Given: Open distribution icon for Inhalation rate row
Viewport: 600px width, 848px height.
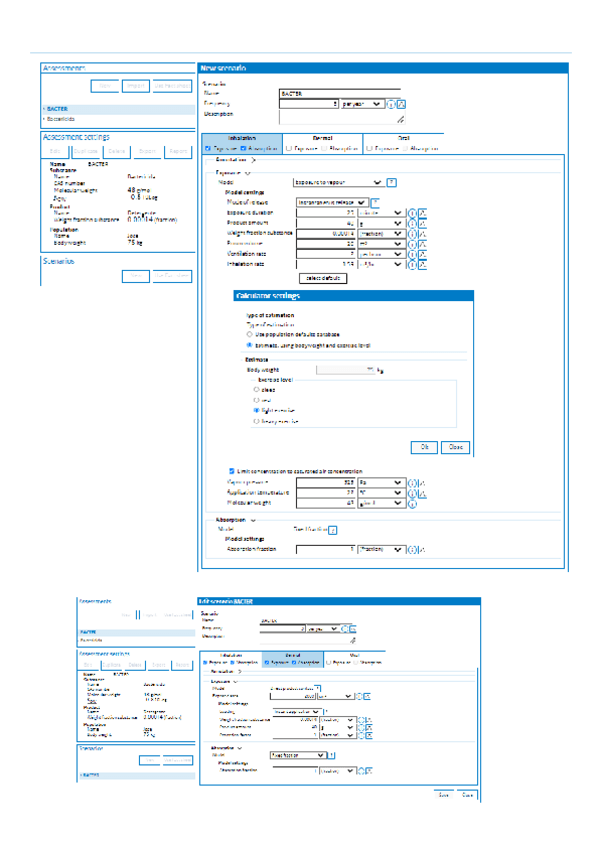Looking at the screenshot, I should click(x=423, y=264).
